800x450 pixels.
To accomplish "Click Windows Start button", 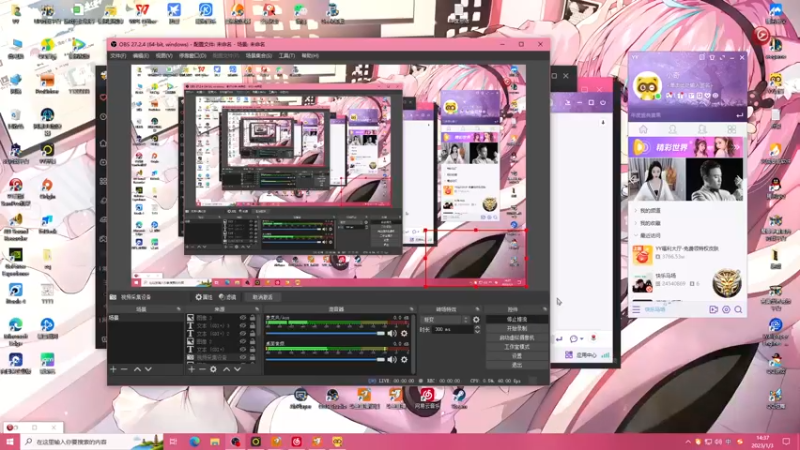I will [10, 441].
